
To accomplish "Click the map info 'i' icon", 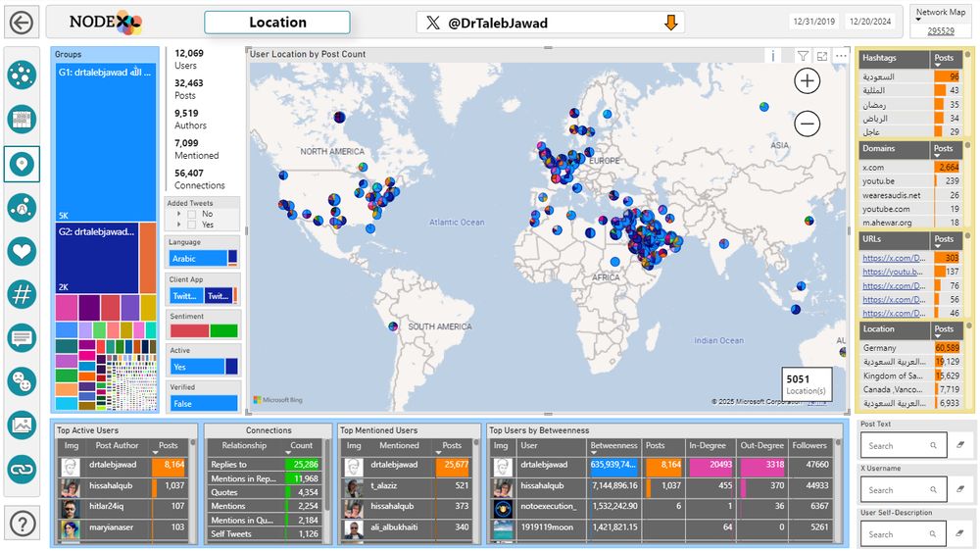I will (x=773, y=56).
